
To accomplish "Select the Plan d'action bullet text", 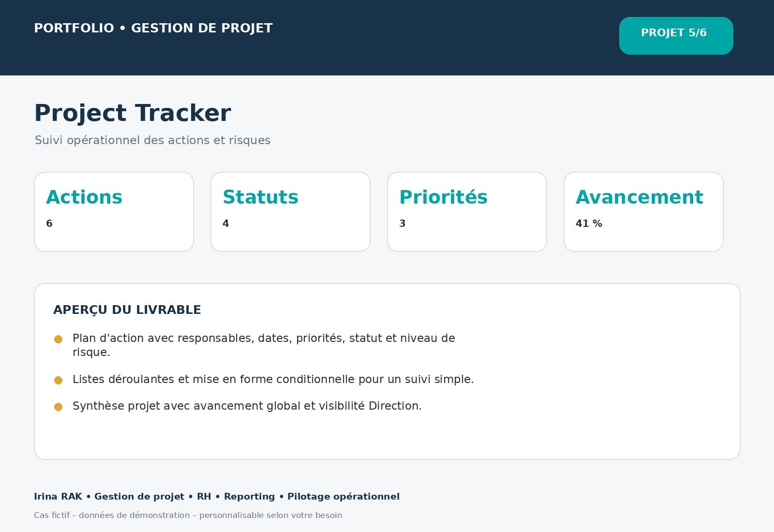I will click(264, 345).
